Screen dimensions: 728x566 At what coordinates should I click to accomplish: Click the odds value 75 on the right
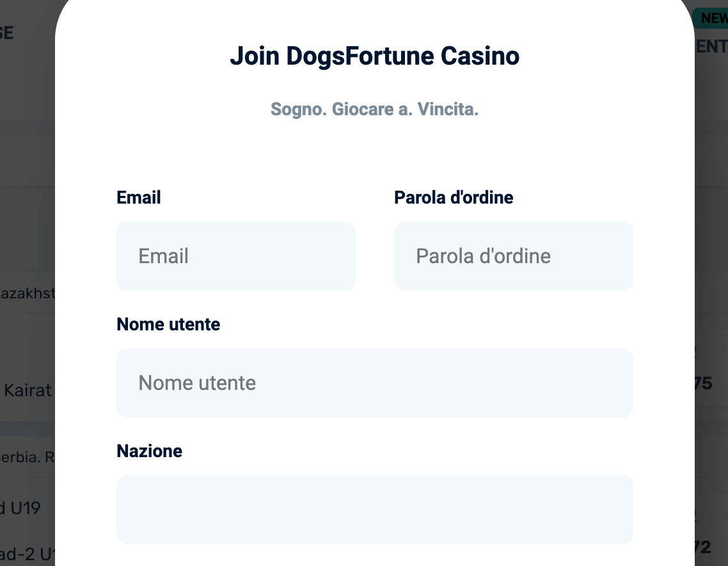coord(705,382)
